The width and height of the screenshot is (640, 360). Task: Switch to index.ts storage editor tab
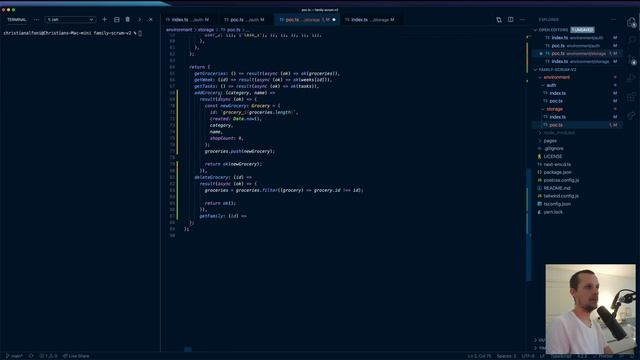(x=370, y=20)
